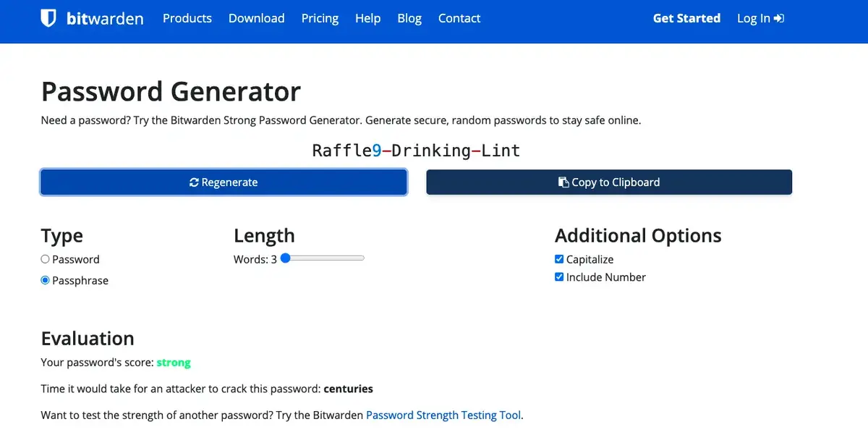Click the clipboard icon on Copy button
The height and width of the screenshot is (448, 868).
pos(564,182)
